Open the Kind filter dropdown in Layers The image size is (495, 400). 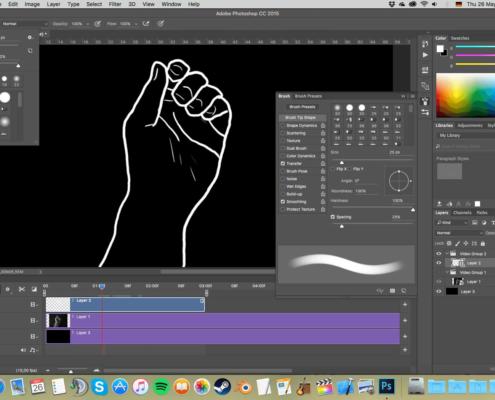tap(452, 223)
